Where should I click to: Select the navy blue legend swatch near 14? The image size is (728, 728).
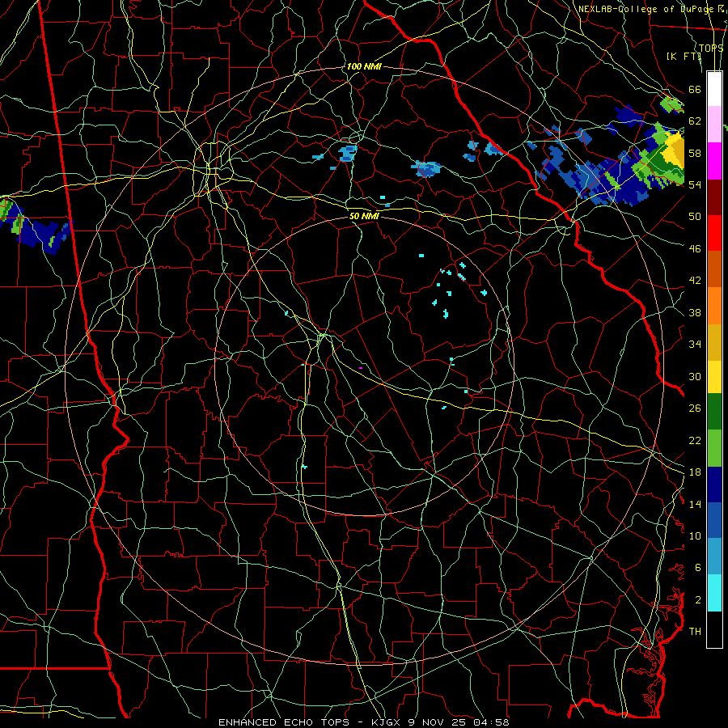pos(714,485)
